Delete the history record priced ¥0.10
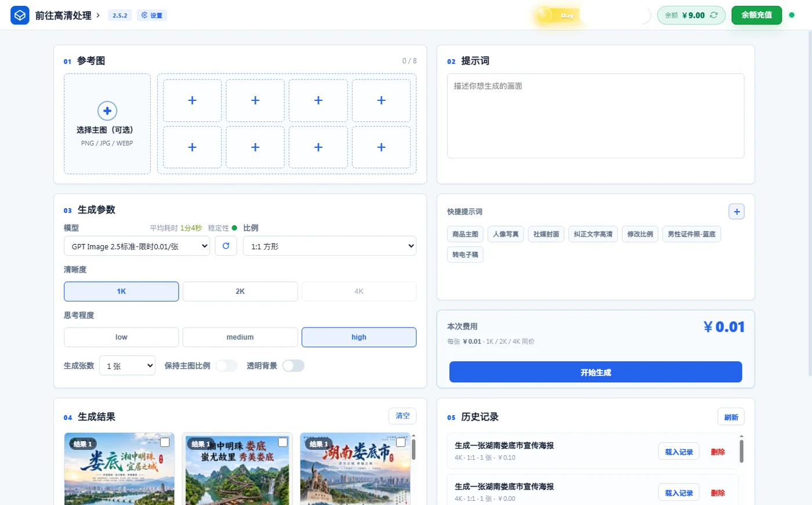The height and width of the screenshot is (505, 812). tap(718, 452)
